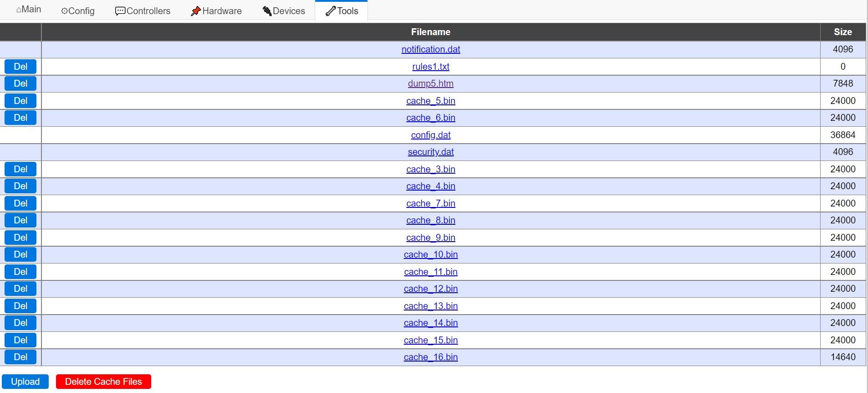Open the Main tab
Viewport: 868px width, 393px height.
[29, 10]
